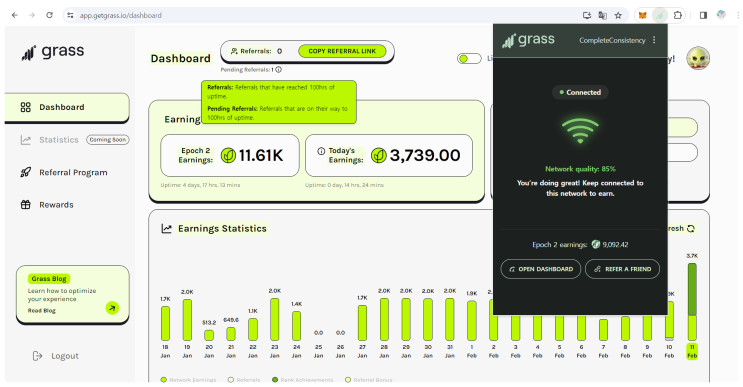This screenshot has width=743, height=387.
Task: Toggle Rank Achievements legend item
Action: [x=302, y=379]
